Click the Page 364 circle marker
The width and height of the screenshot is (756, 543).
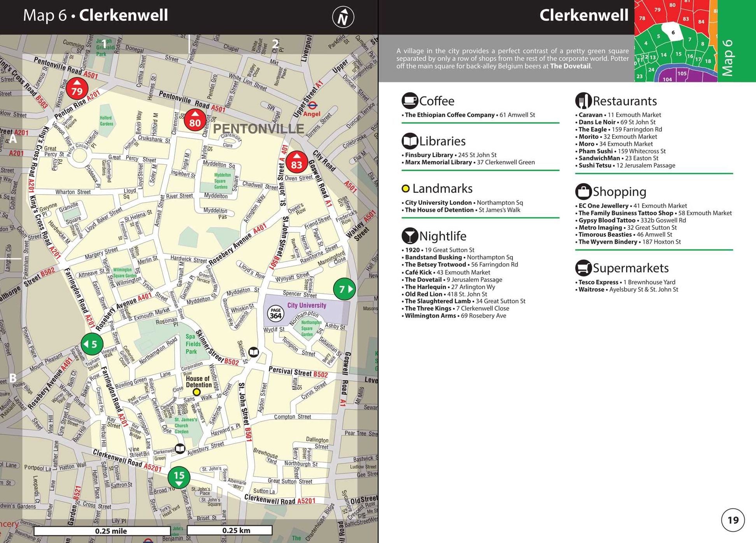pyautogui.click(x=275, y=313)
